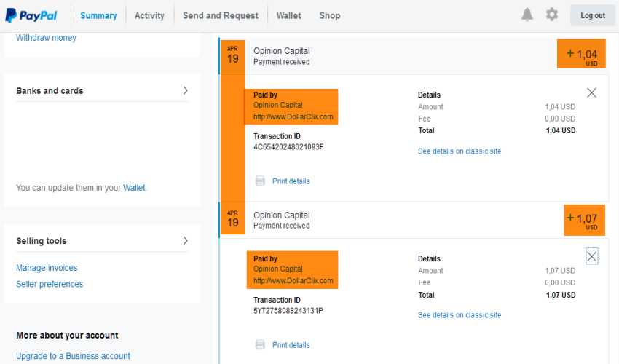
Task: Expand the Banks and cards section
Action: [x=185, y=90]
